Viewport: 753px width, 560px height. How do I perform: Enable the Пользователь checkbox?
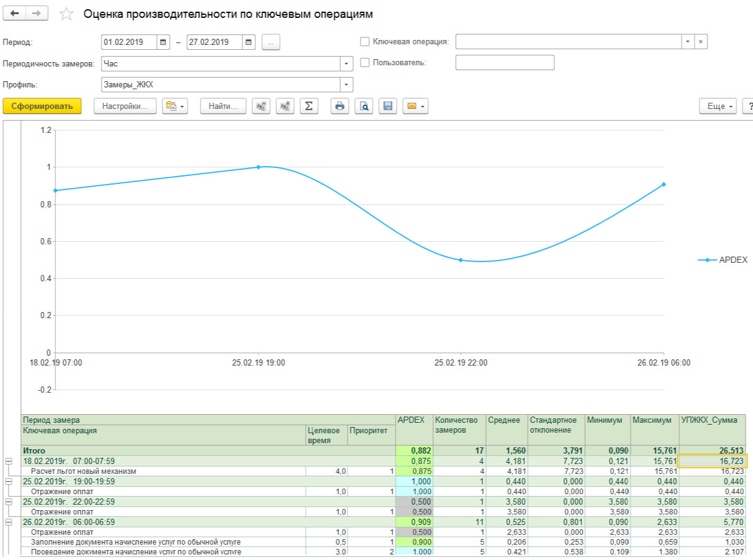click(365, 62)
